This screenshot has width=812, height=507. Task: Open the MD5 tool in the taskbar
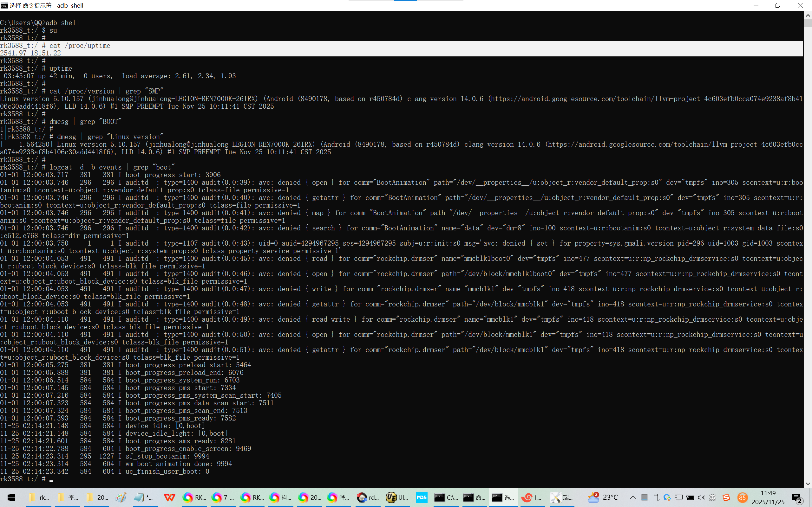point(422,497)
